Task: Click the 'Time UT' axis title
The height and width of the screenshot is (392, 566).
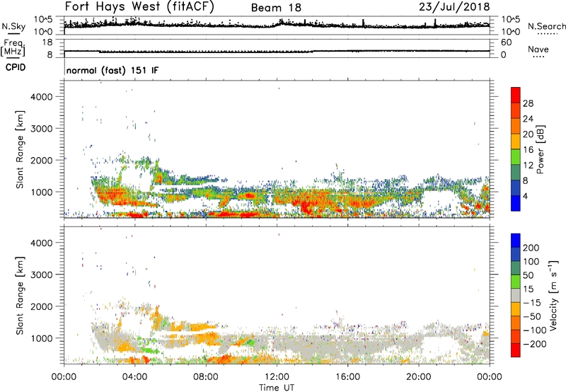Action: 277,387
